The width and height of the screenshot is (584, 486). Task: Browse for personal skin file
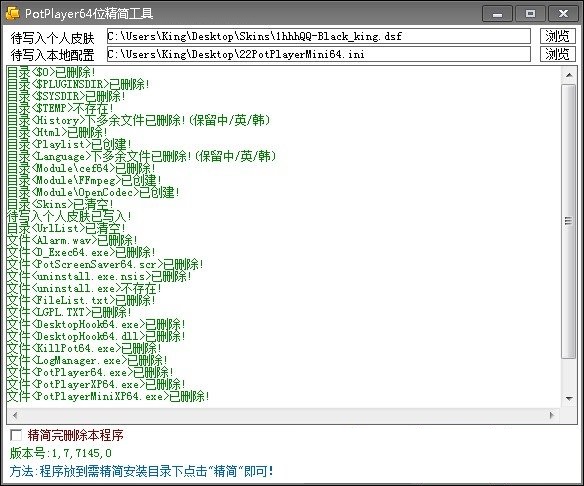[x=558, y=36]
